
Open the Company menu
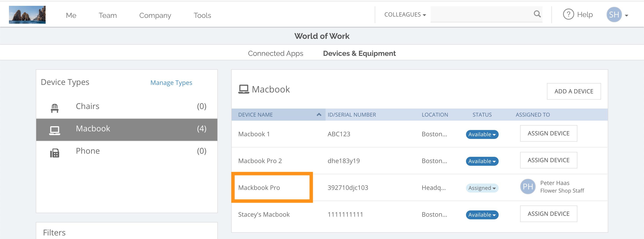click(155, 15)
